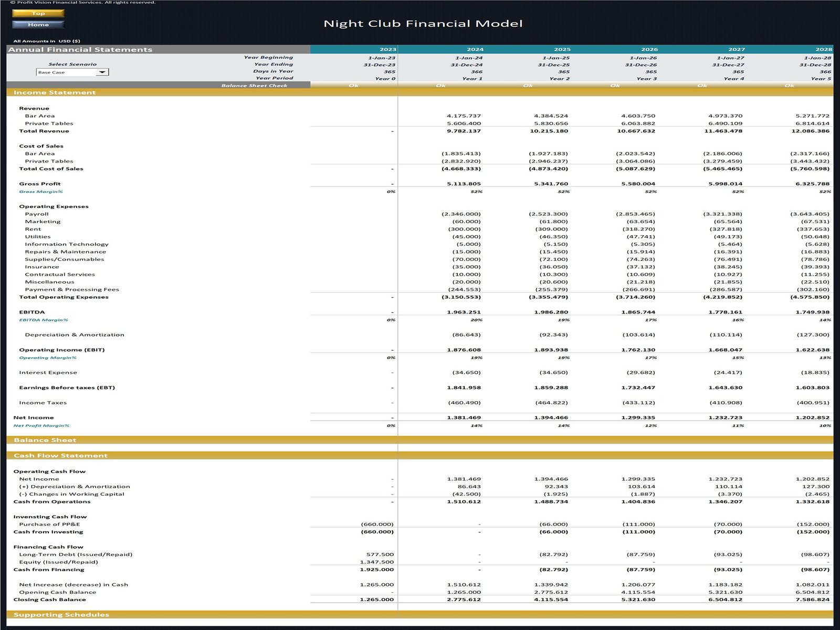Click the Profit Vision copyright text
Screen dimensions: 840x630
tap(84, 3)
